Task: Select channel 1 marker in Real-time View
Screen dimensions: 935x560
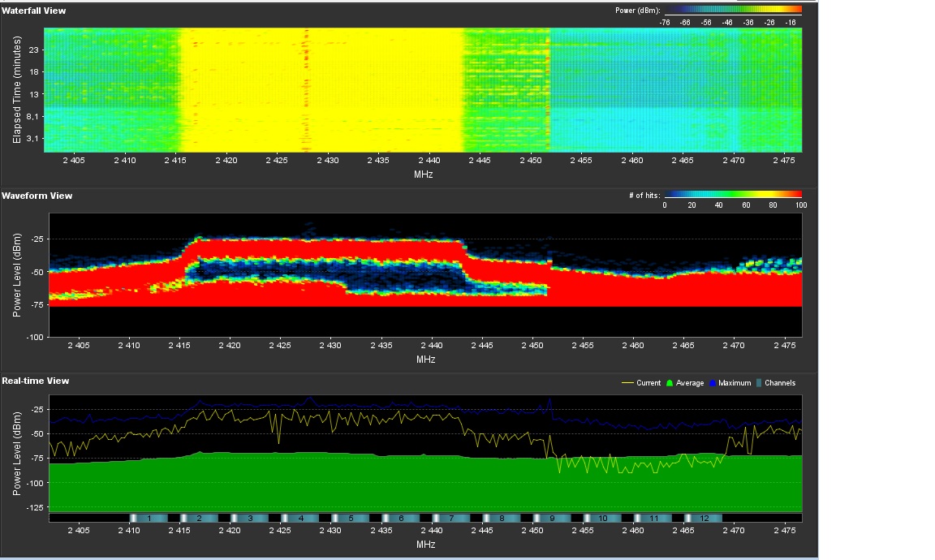Action: 149,519
